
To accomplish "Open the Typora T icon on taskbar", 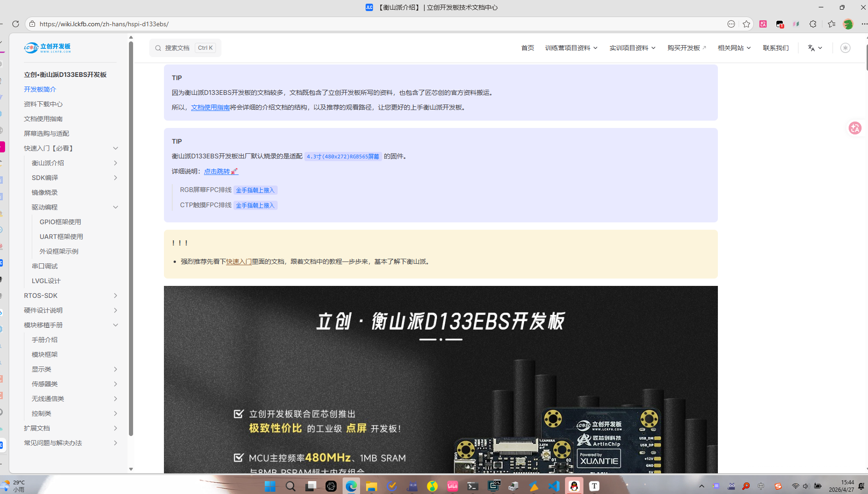I will tap(594, 486).
